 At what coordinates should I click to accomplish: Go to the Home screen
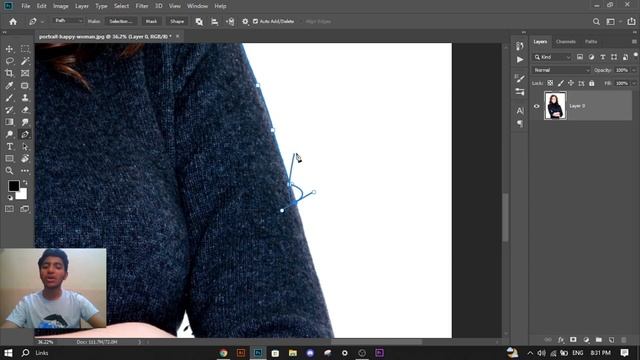[13, 21]
